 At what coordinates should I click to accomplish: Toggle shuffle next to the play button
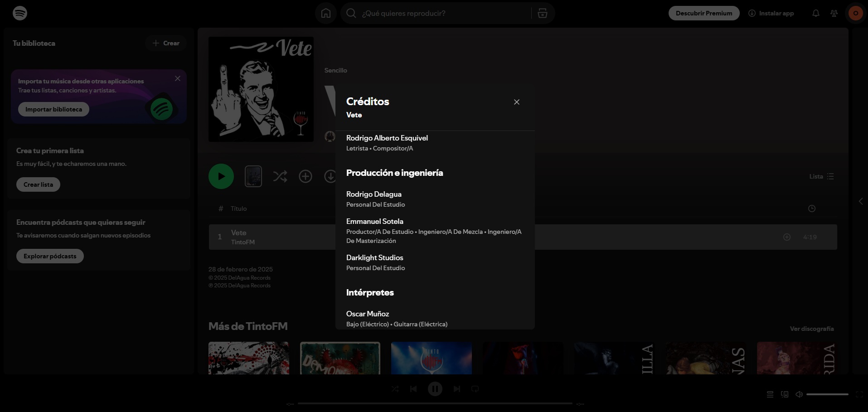pyautogui.click(x=280, y=176)
